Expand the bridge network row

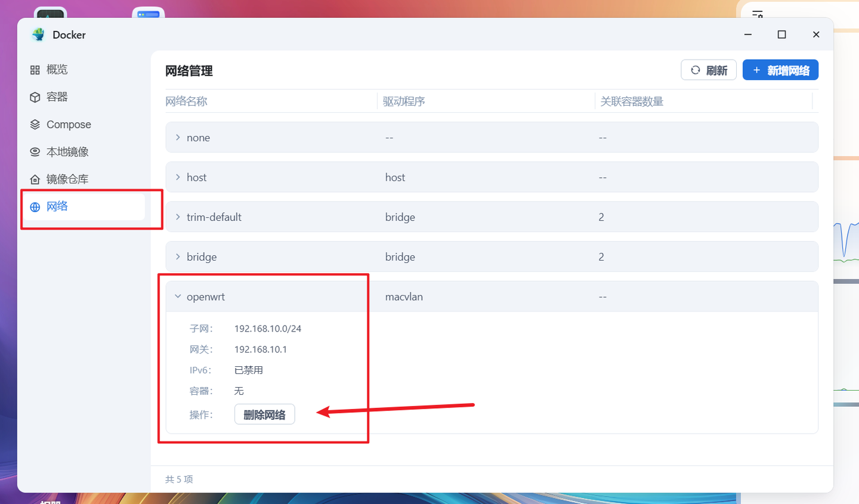coord(177,256)
